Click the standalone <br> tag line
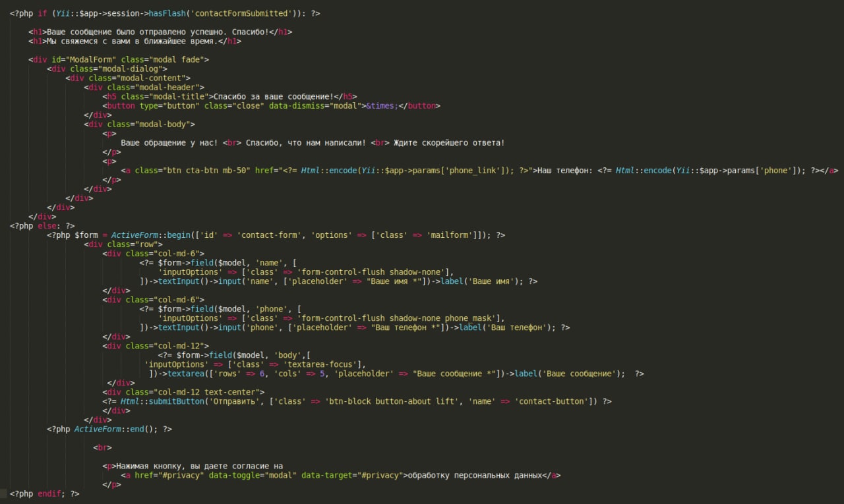This screenshot has height=504, width=844. coord(102,447)
